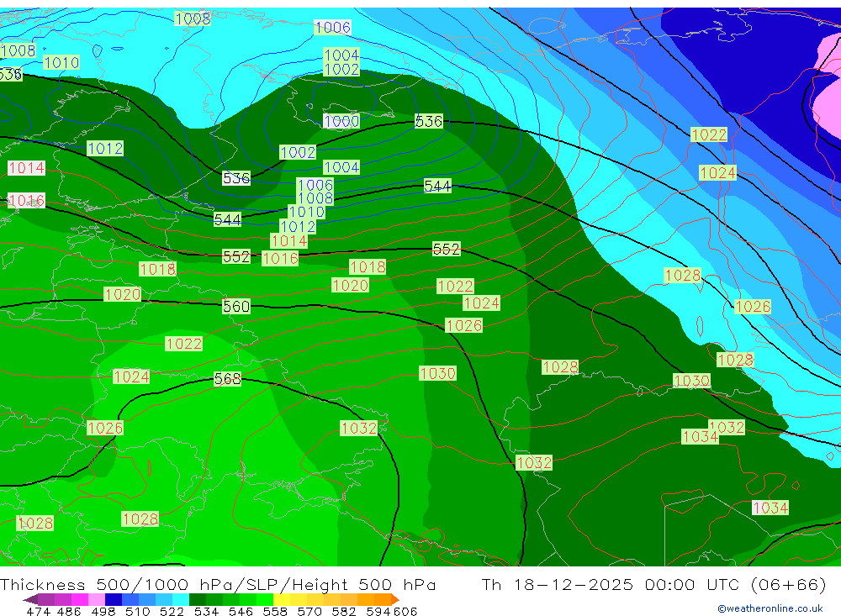Click the chart title 'Thickness 500/1000 hPa/SLP/Height 500 hPa'
The width and height of the screenshot is (841, 616).
pos(218,584)
